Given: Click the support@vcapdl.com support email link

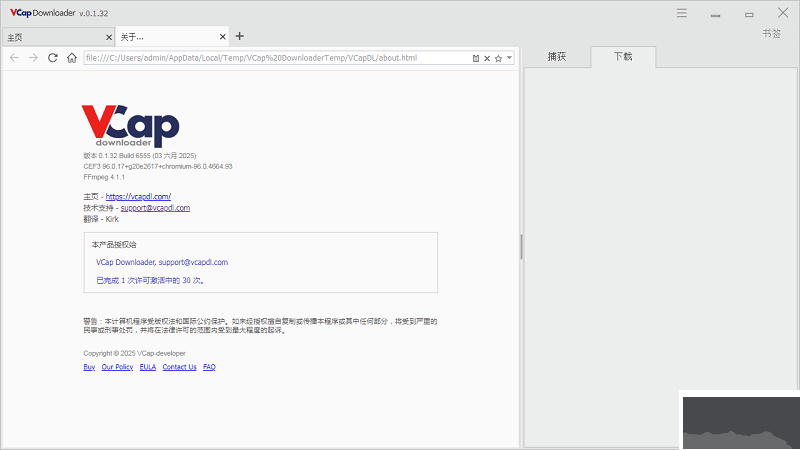Looking at the screenshot, I should [155, 208].
